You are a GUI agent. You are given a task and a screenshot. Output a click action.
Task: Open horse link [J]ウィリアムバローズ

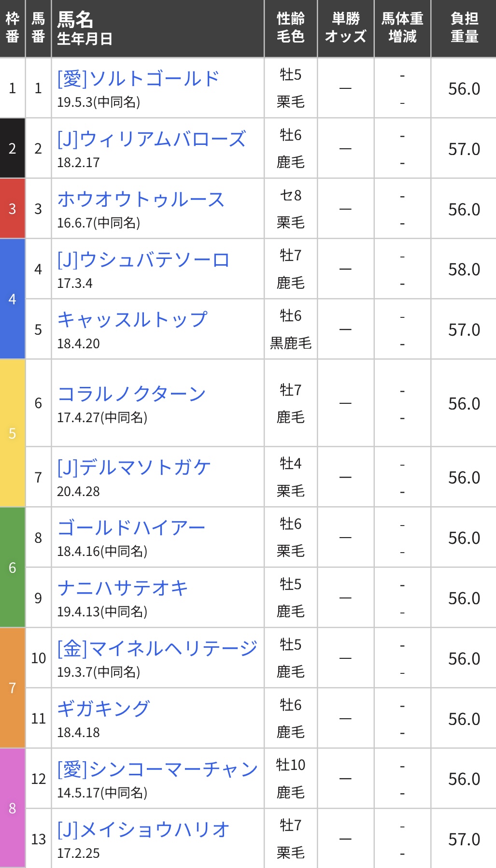click(x=152, y=139)
